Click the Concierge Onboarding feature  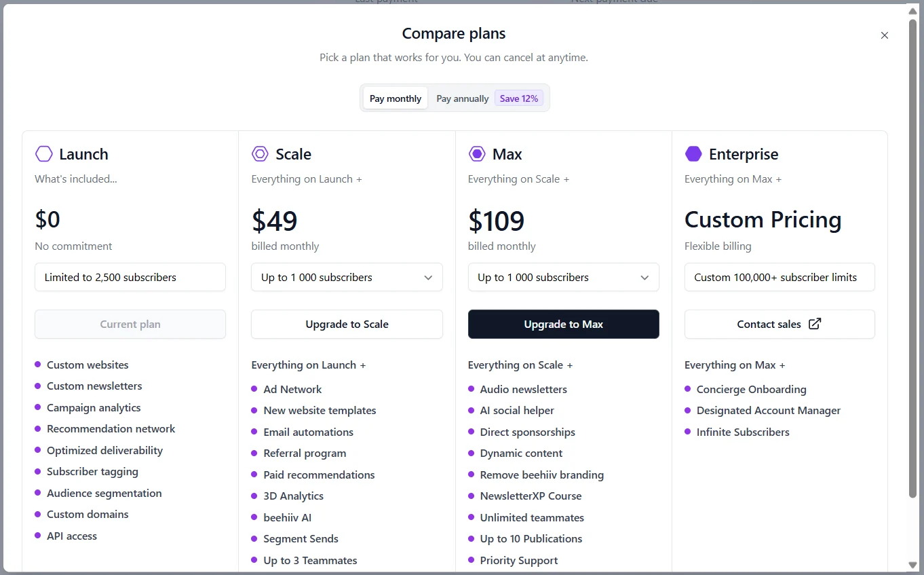pyautogui.click(x=751, y=389)
